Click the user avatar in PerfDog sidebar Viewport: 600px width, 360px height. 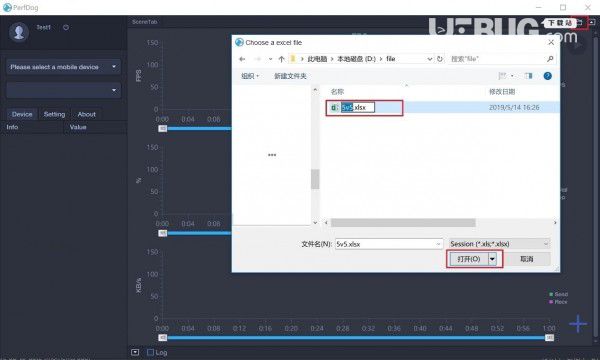(19, 32)
